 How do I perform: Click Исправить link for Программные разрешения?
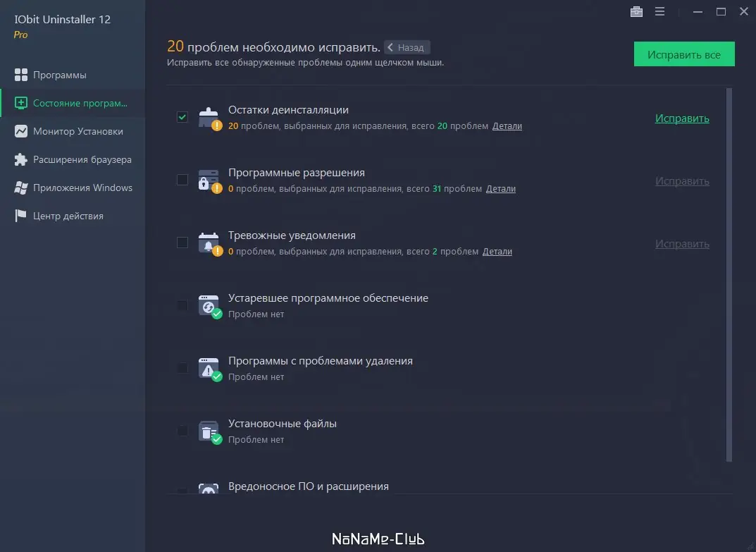pos(682,181)
